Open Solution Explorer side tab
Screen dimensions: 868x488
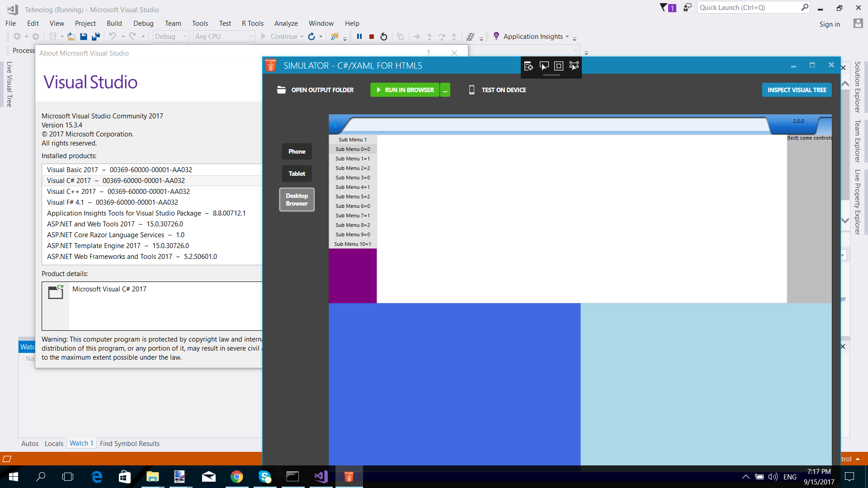coord(857,87)
